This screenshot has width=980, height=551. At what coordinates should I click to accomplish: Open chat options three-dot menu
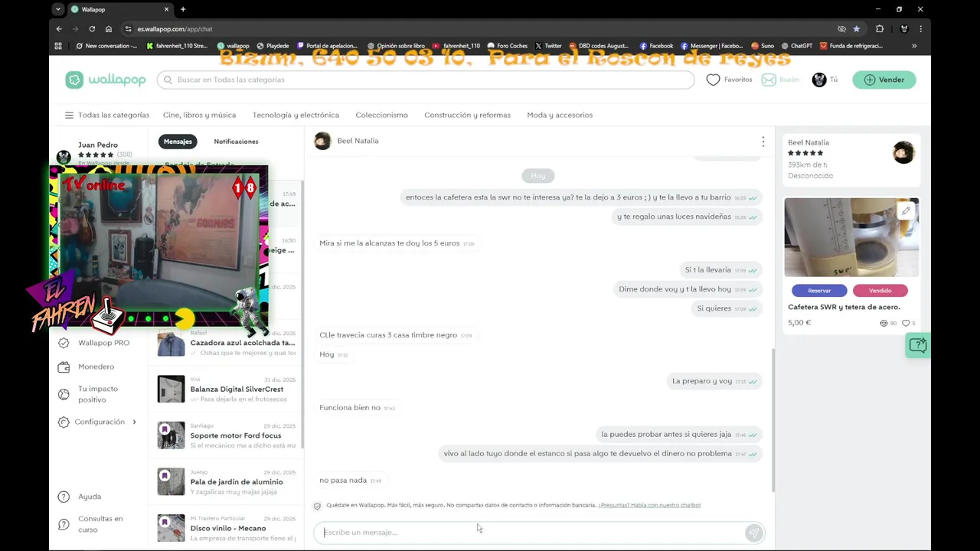[x=763, y=142]
